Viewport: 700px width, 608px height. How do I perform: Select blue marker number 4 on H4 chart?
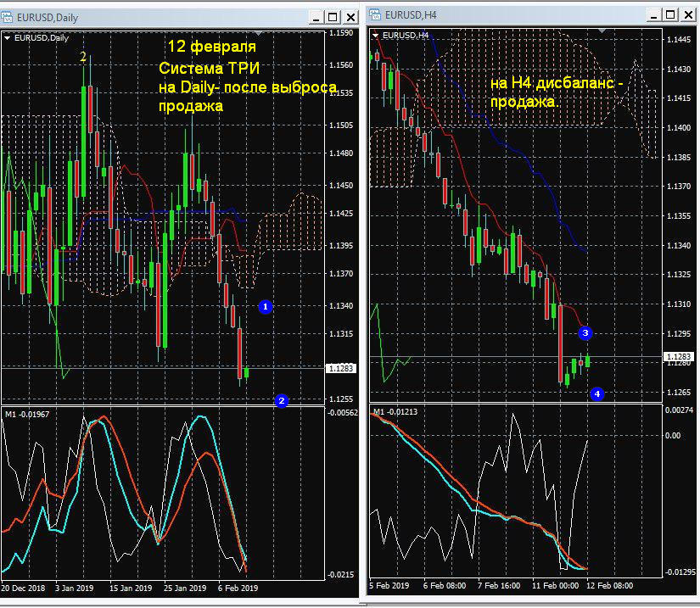597,393
